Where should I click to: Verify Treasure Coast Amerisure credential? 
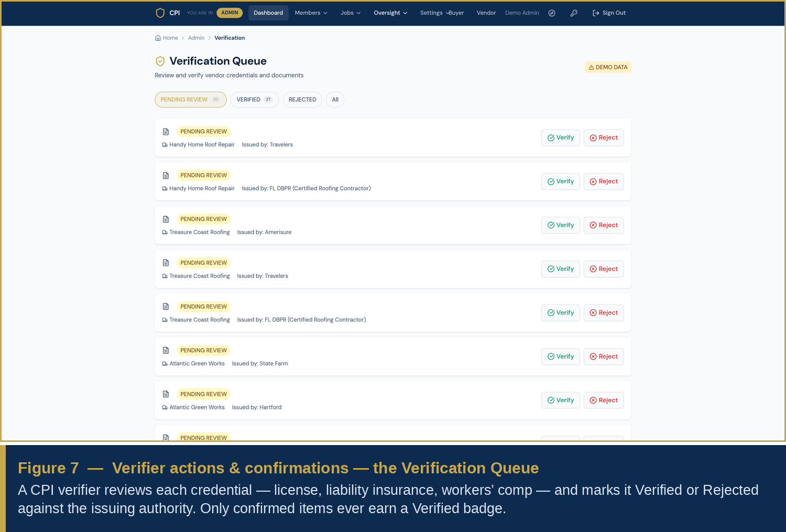[x=561, y=225]
